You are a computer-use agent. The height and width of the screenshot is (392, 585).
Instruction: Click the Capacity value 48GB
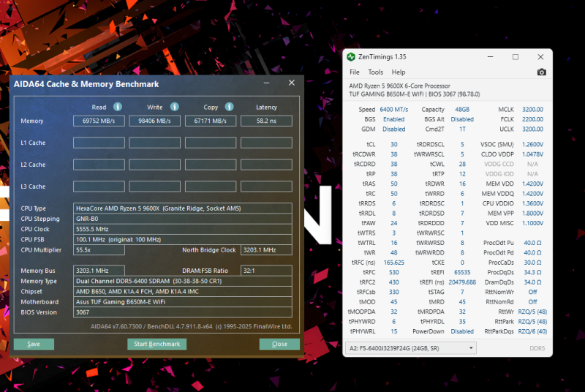click(462, 109)
